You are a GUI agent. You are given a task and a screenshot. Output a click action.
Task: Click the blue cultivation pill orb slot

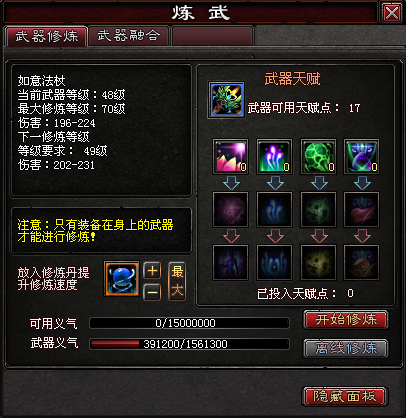(122, 279)
